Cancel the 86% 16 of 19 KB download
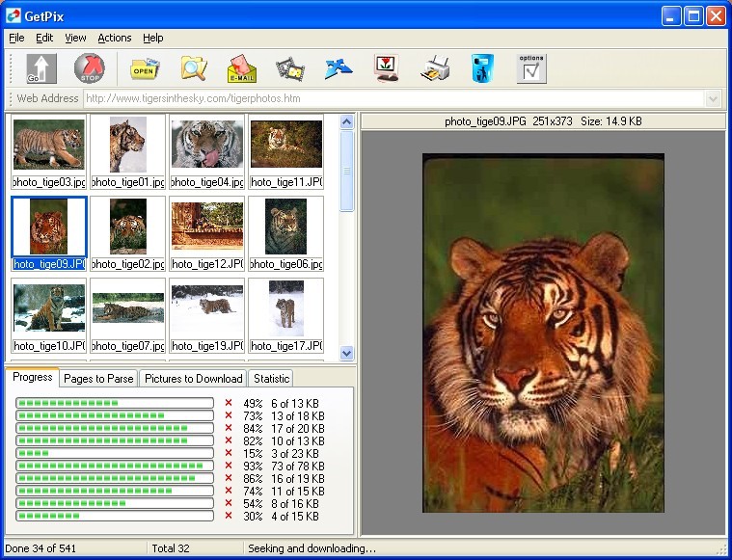The image size is (732, 560). (x=229, y=478)
